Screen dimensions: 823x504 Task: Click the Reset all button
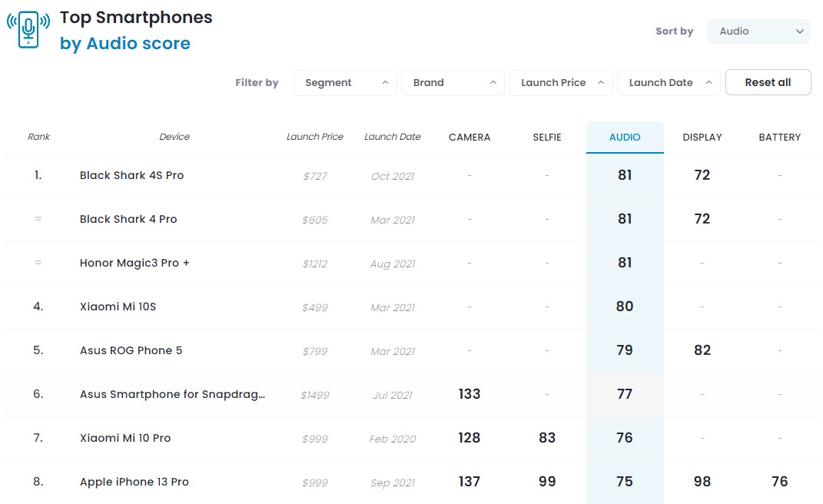768,82
